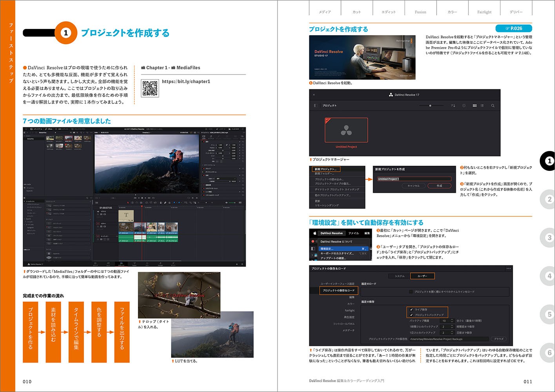The image size is (555, 392).
Task: Switch to the ユーザー tab
Action: click(x=422, y=276)
